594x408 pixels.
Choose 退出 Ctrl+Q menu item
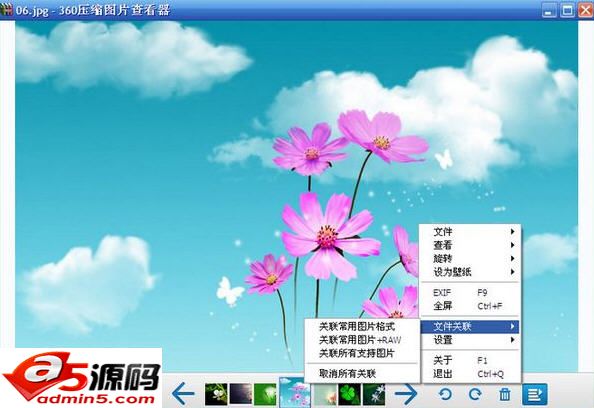pyautogui.click(x=470, y=374)
